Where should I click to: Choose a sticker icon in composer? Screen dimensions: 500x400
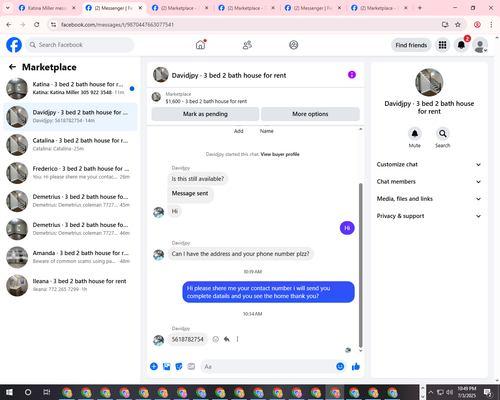(179, 367)
